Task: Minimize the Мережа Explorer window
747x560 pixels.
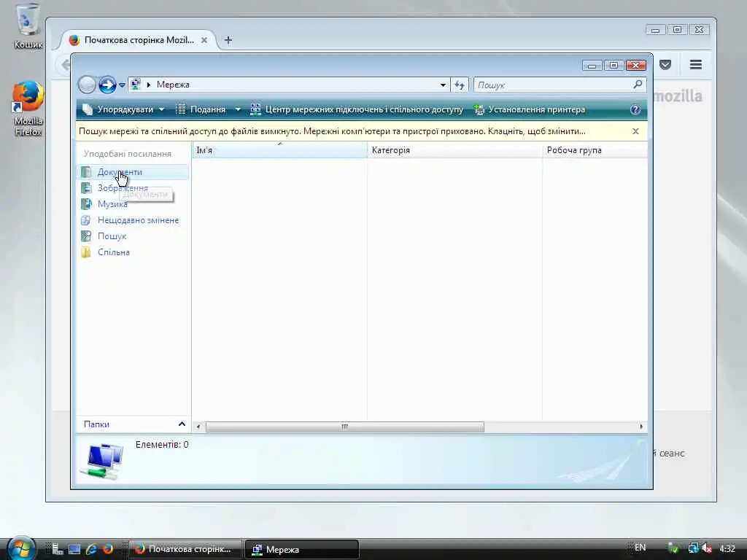Action: [592, 65]
